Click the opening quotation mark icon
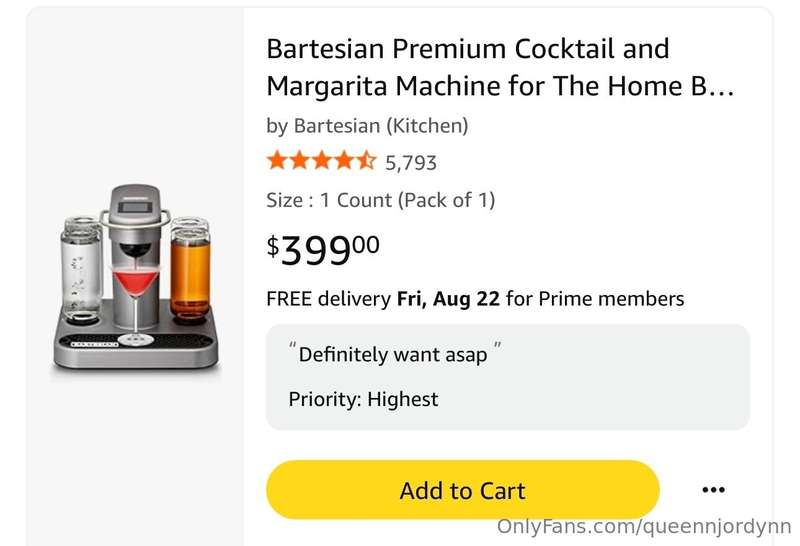 coord(292,345)
